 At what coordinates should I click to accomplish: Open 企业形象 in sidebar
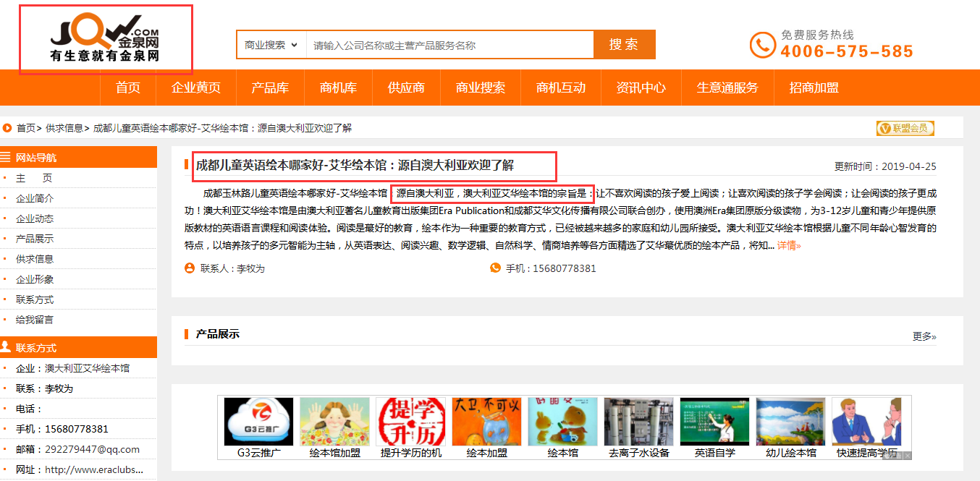[35, 279]
